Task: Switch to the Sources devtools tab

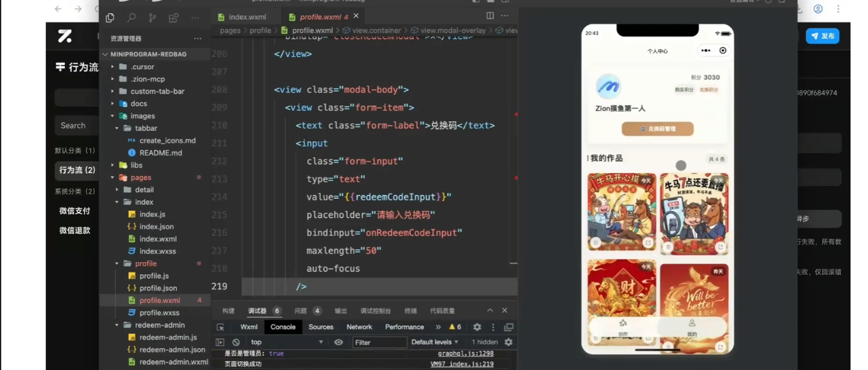Action: click(x=321, y=327)
